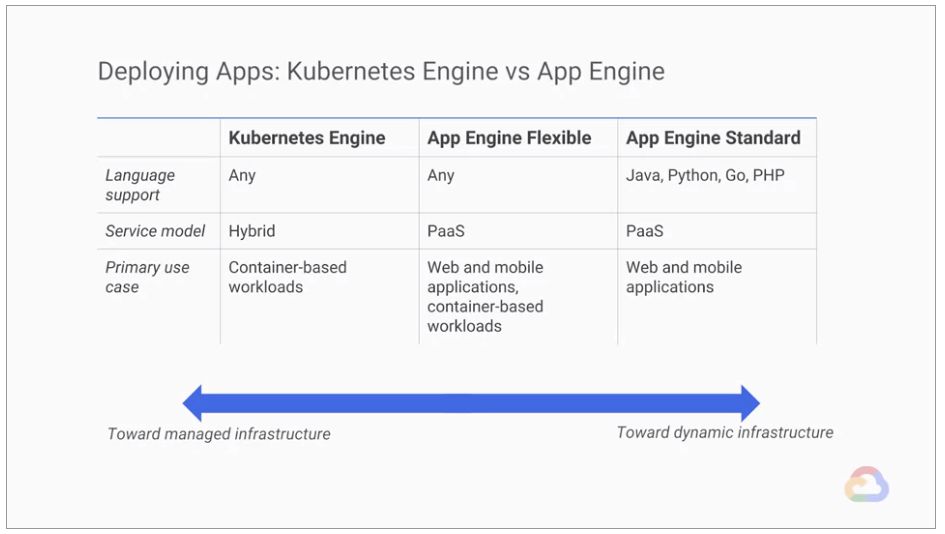Viewport: 945px width, 534px height.
Task: Click the slide title 'Deploying Apps: Kubernetes Engine vs App Engine'
Action: (381, 72)
